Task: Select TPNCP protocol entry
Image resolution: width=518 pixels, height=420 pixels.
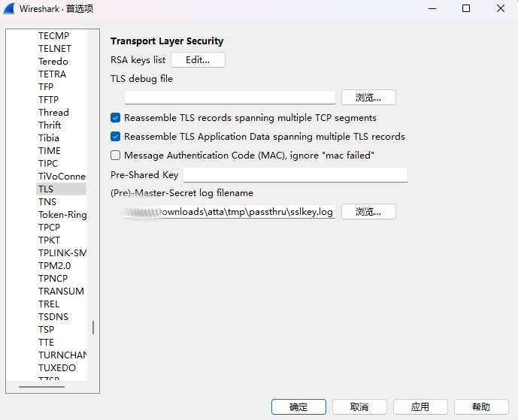Action: coord(53,278)
